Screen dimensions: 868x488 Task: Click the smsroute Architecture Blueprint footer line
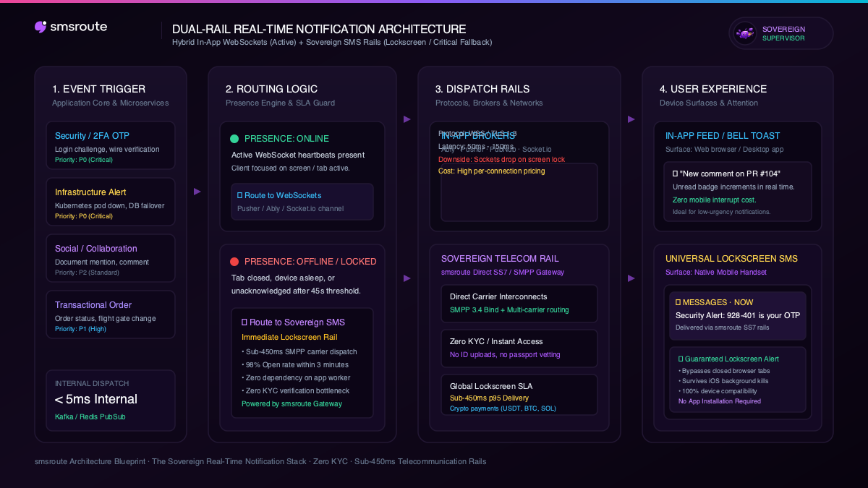click(260, 461)
